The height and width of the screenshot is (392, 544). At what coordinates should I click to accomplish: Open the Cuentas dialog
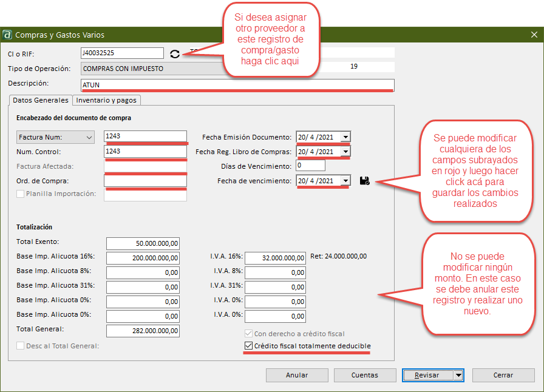click(365, 375)
